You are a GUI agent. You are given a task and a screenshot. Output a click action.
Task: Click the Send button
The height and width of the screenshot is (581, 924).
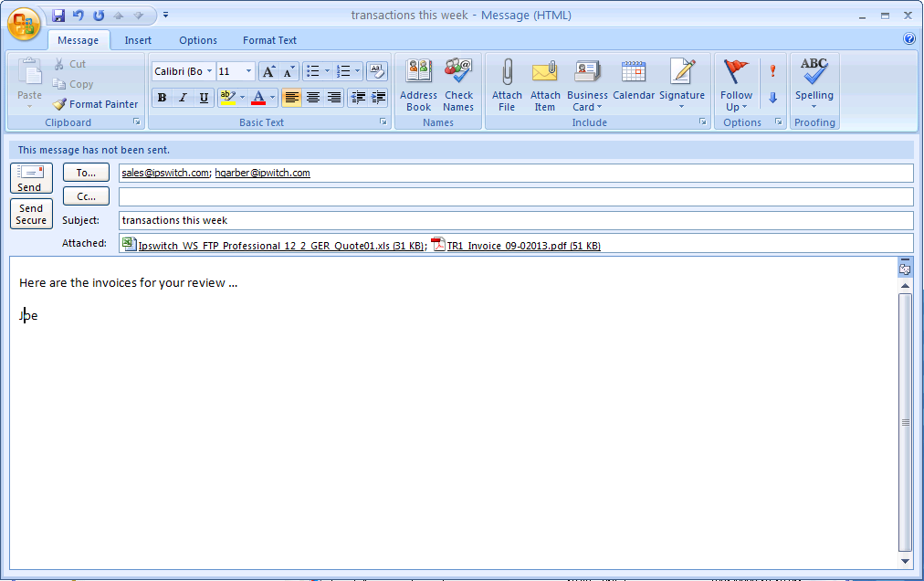point(31,174)
